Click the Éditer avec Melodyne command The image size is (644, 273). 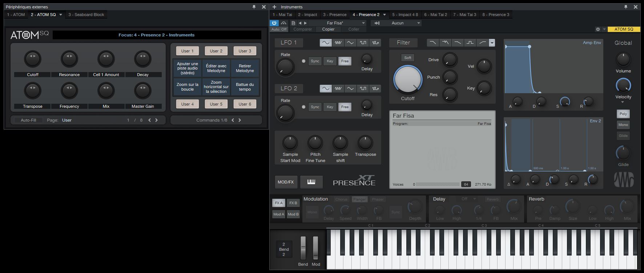point(216,68)
